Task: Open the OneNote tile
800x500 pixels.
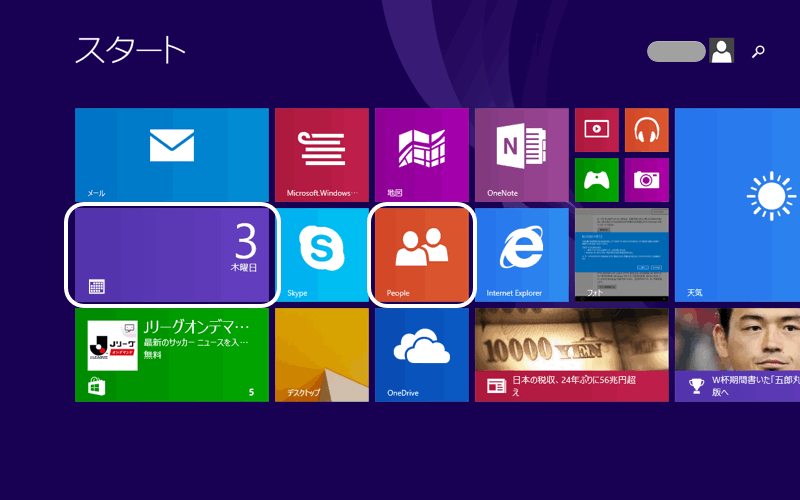Action: coord(521,155)
